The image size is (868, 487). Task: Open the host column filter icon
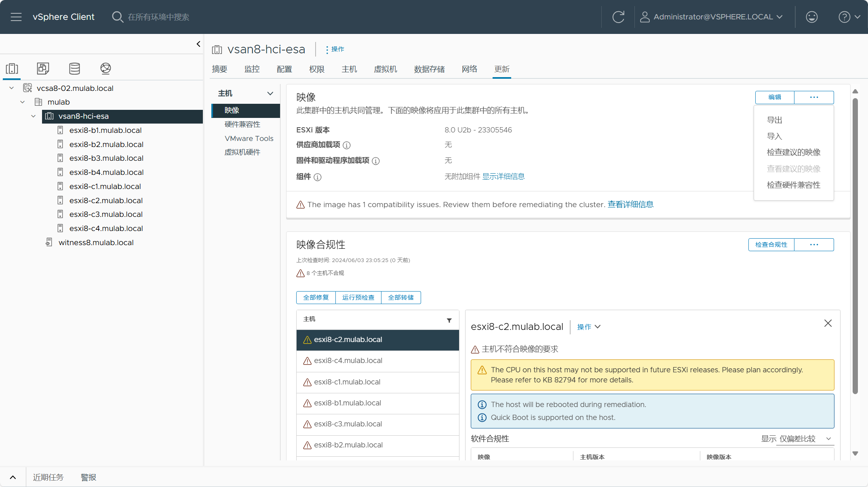449,320
